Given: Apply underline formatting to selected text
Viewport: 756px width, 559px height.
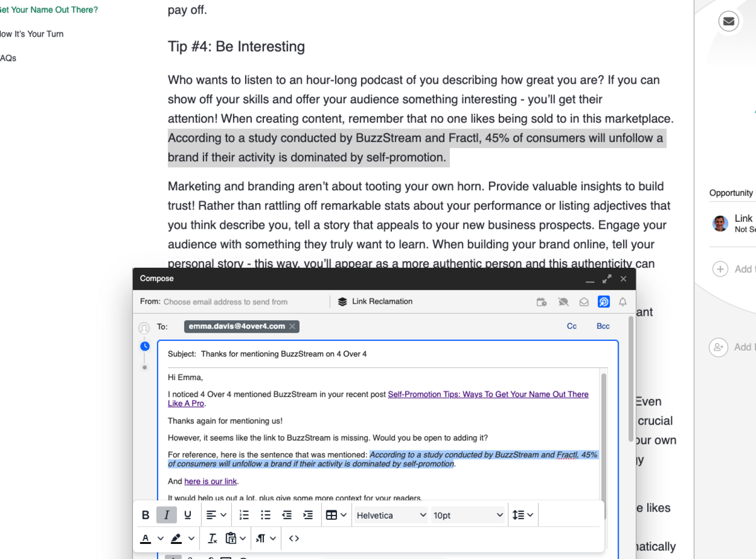Looking at the screenshot, I should 187,515.
